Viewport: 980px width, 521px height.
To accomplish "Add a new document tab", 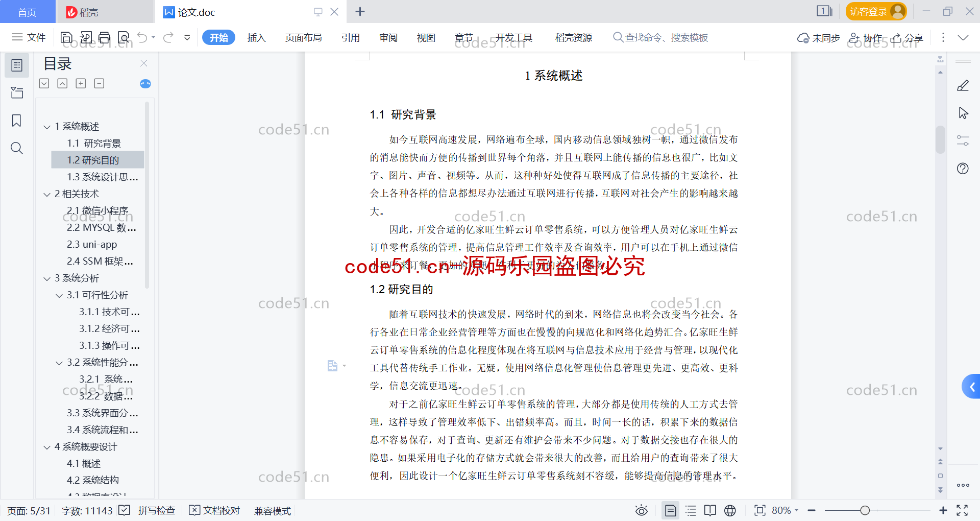I will [360, 11].
